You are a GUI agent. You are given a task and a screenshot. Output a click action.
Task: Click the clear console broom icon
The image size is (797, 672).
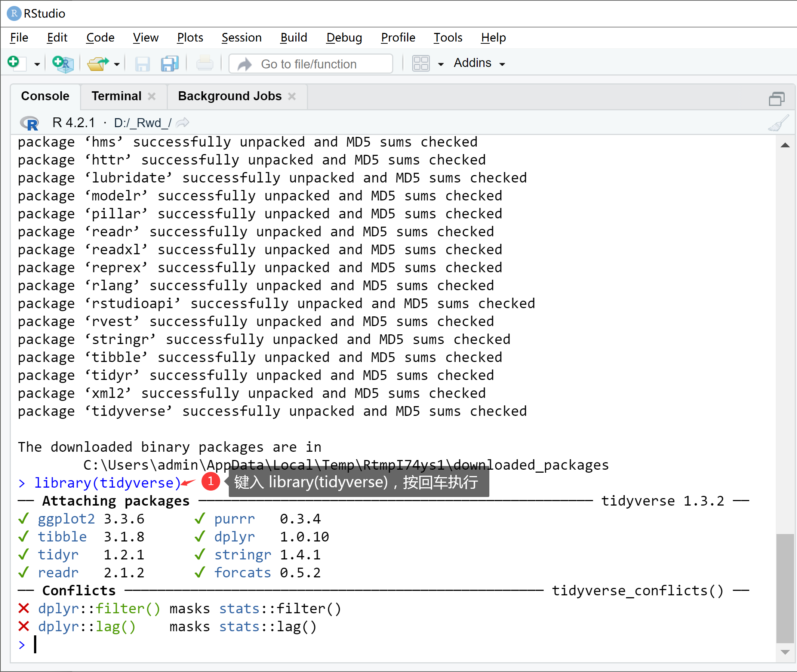(778, 123)
